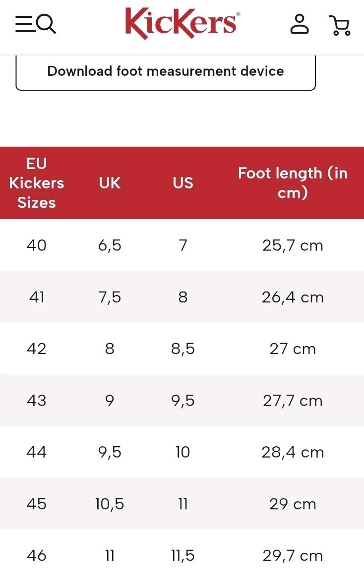The image size is (364, 588).
Task: Select EU size 40 cell
Action: click(36, 245)
